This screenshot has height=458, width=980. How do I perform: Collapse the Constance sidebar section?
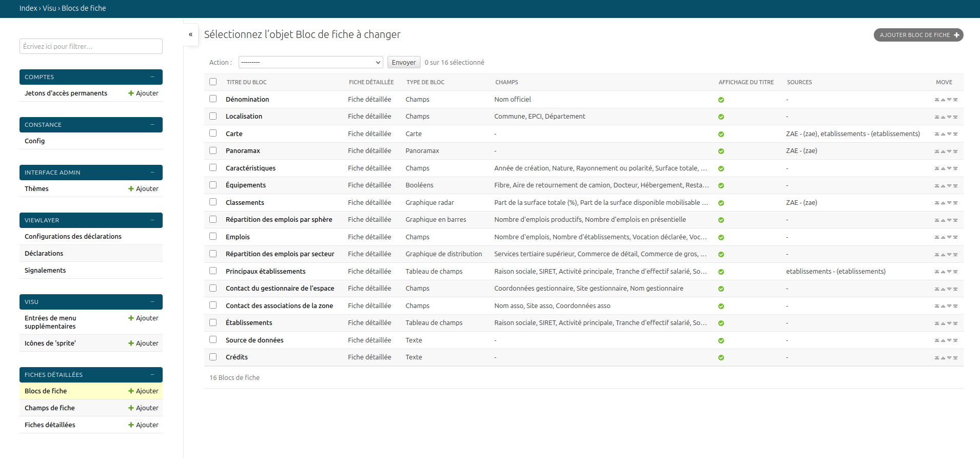click(x=152, y=125)
